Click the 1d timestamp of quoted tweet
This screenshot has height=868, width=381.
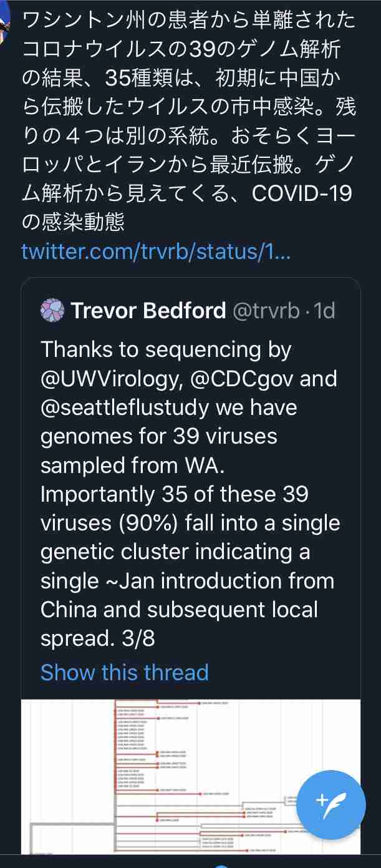[324, 310]
